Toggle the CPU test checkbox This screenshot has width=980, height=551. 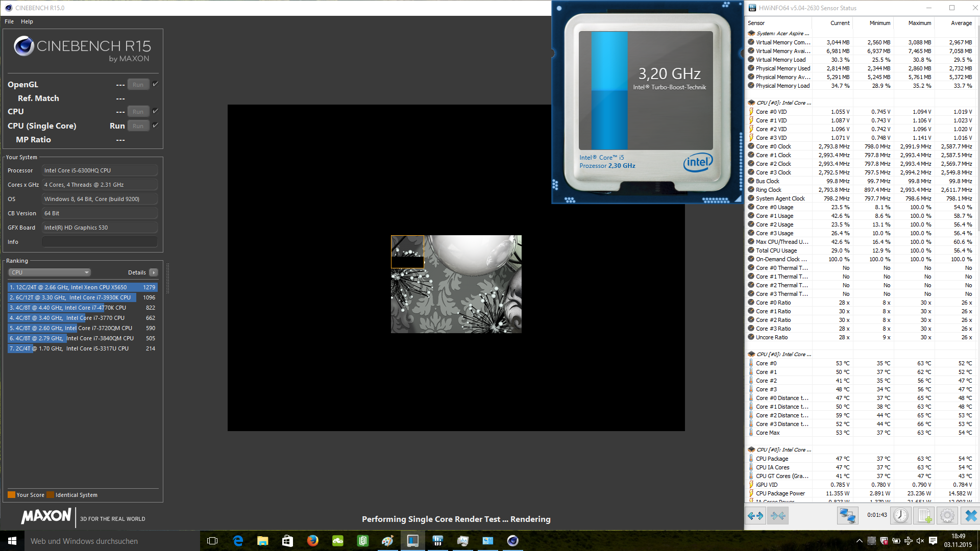[x=156, y=111]
